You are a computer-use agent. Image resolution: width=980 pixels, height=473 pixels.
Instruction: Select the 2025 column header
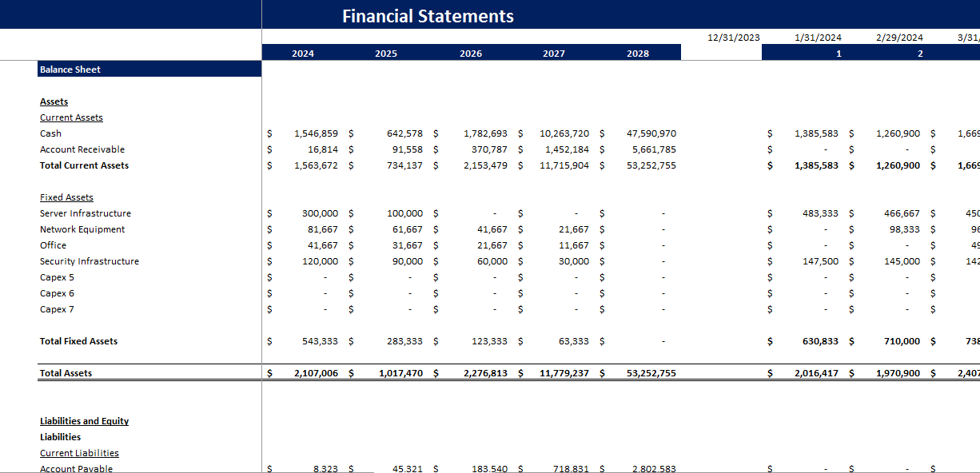coord(386,52)
